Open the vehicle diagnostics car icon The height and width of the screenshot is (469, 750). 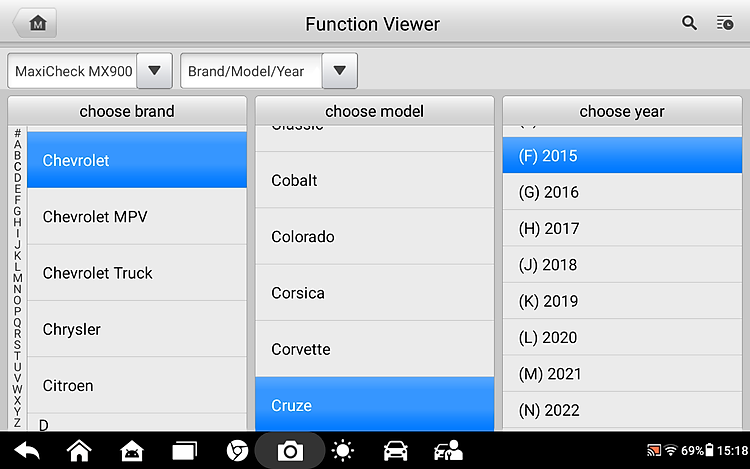[x=395, y=451]
